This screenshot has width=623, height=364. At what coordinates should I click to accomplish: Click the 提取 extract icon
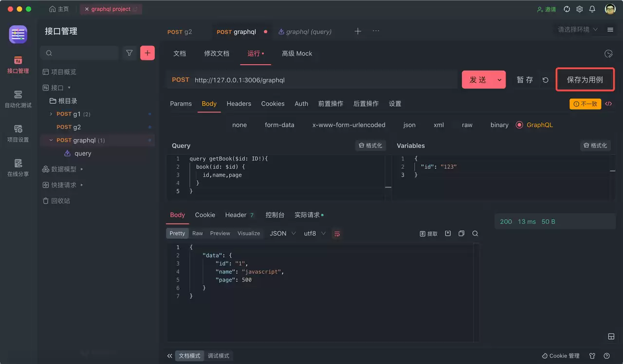pos(429,234)
